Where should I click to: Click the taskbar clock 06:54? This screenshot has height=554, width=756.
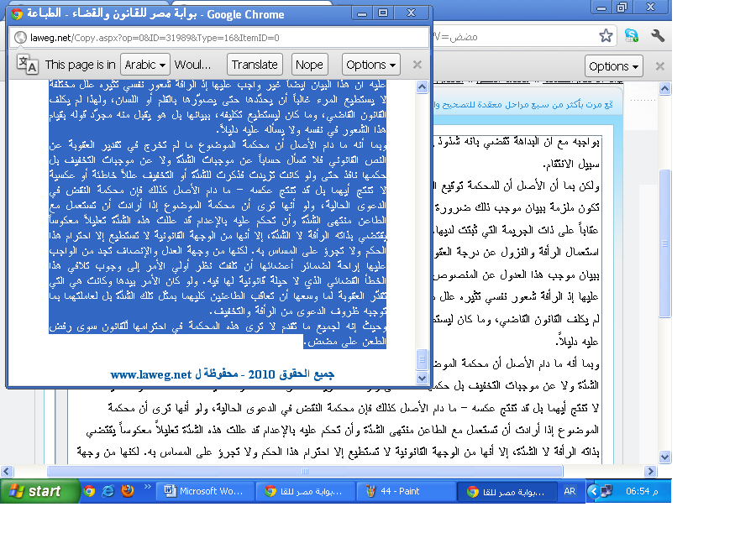coord(641,491)
